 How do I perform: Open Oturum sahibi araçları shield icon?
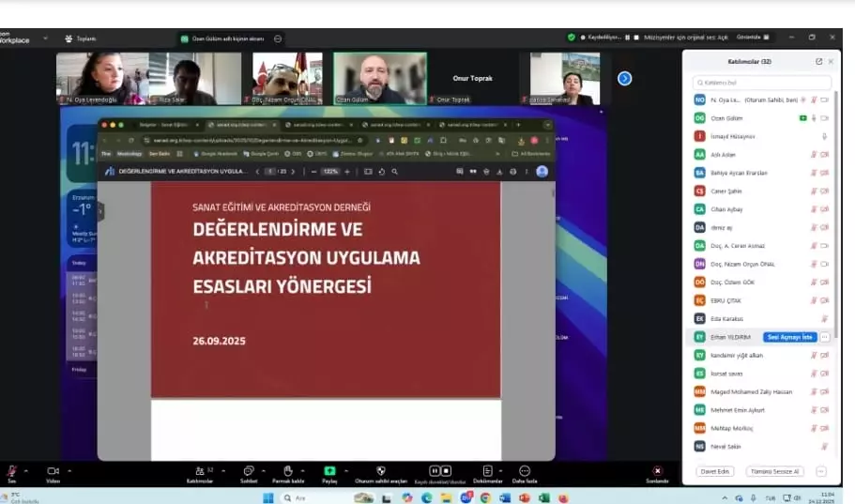[380, 470]
